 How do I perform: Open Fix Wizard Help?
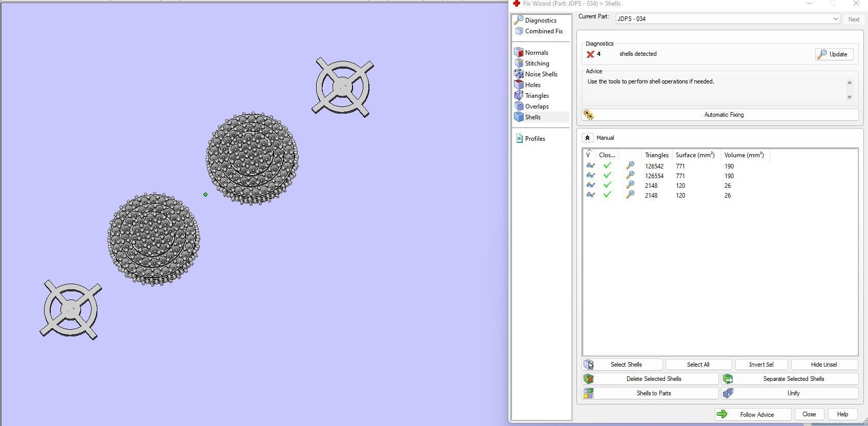[x=842, y=414]
